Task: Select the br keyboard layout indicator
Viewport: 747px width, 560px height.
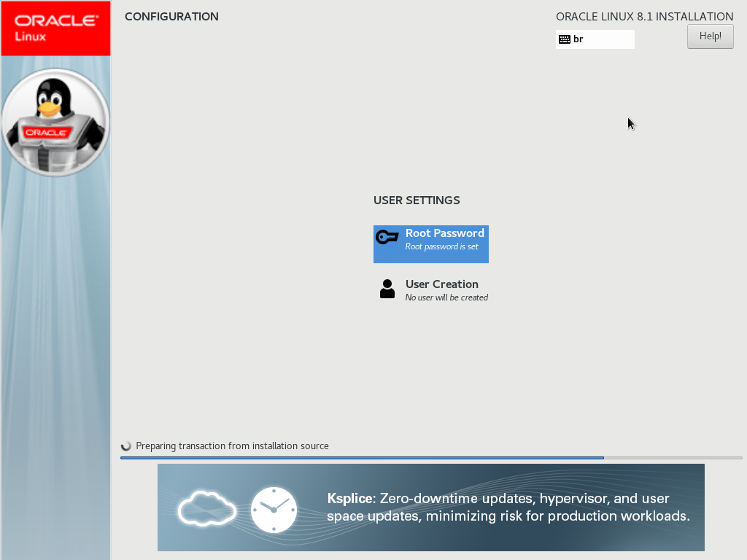Action: tap(595, 39)
